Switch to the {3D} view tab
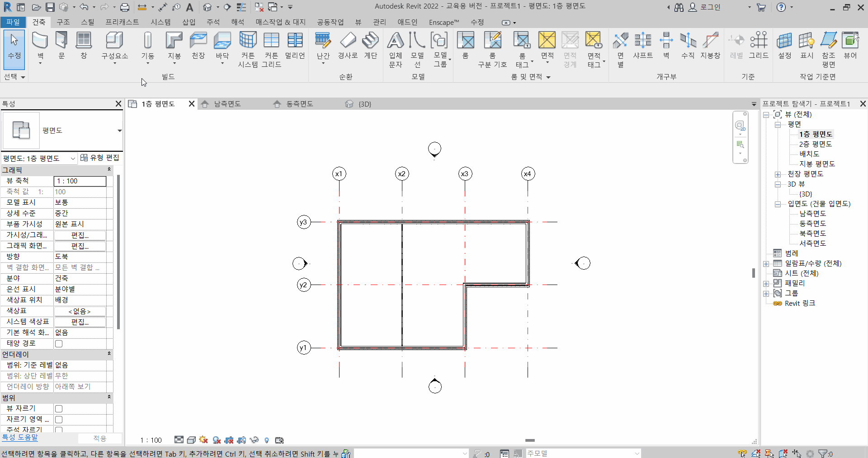Viewport: 868px width, 458px height. point(364,104)
